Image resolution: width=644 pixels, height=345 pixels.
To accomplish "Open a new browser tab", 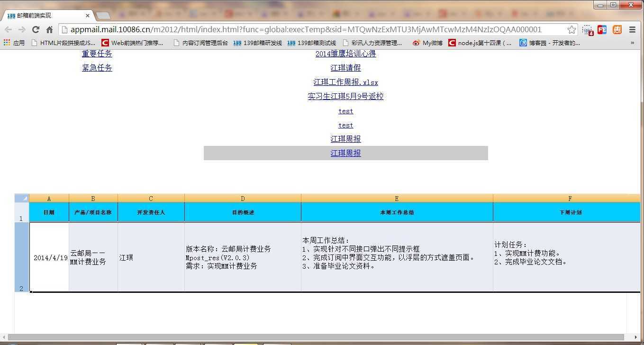I will 102,16.
